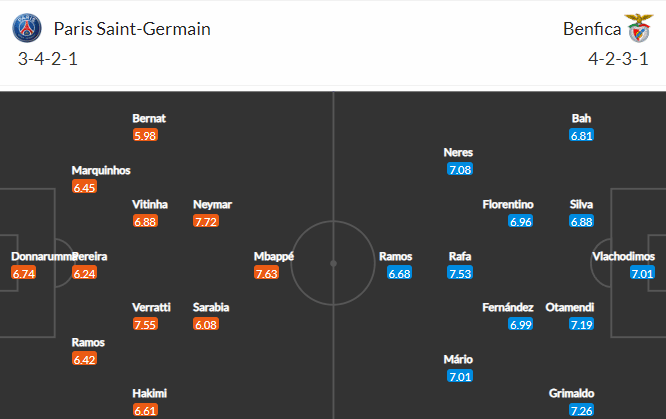Select Hakimi player name

150,394
